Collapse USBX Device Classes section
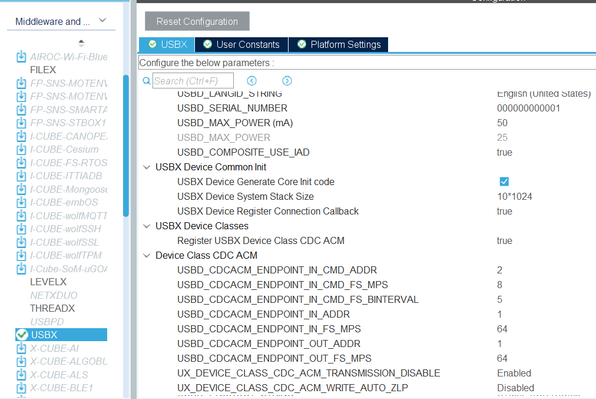 point(146,226)
